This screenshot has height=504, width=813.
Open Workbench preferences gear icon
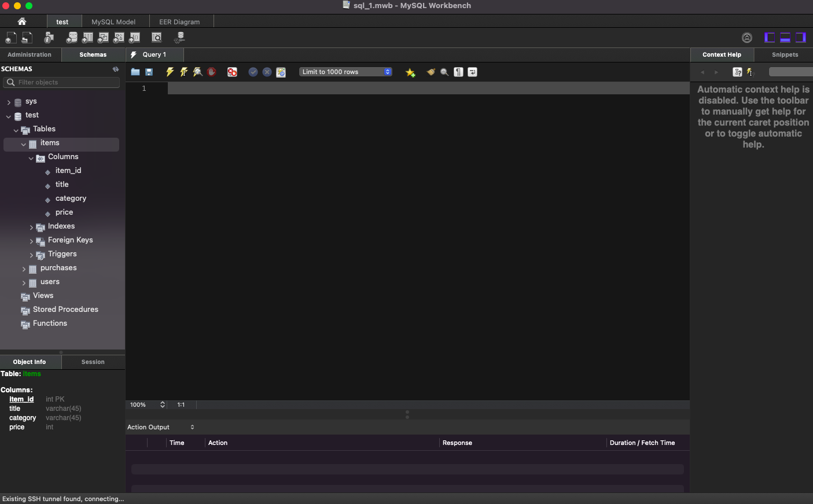(747, 38)
